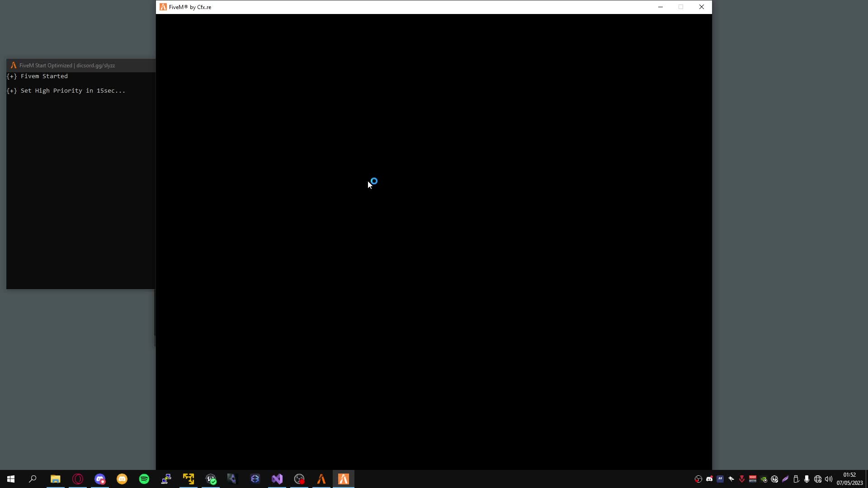
Task: Open Opera GX browser from the taskbar
Action: tap(77, 479)
